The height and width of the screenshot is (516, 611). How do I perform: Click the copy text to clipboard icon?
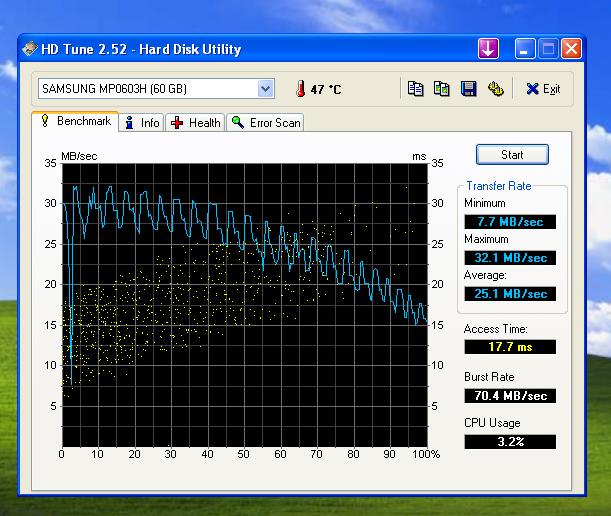415,89
